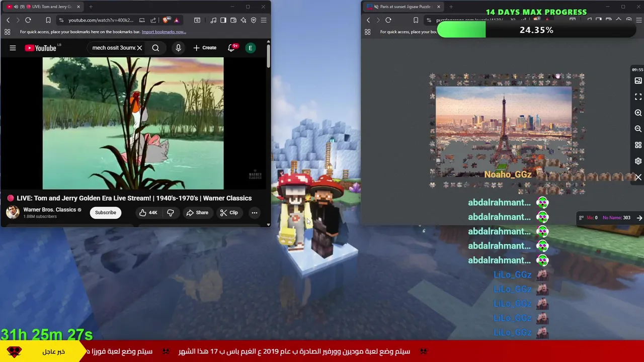Expand the puzzle scoreboard arrow
This screenshot has height=362, width=644.
639,218
